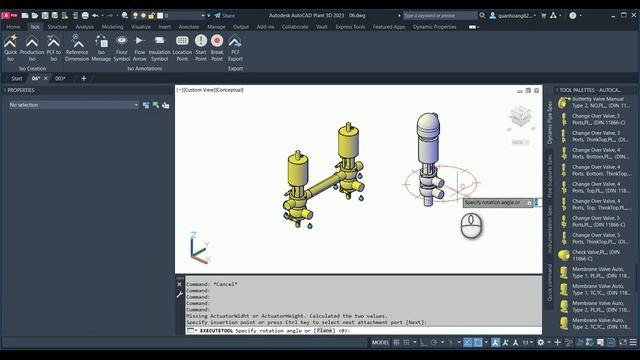The width and height of the screenshot is (640, 360).
Task: Toggle annotation visibility in status bar
Action: pyautogui.click(x=496, y=342)
